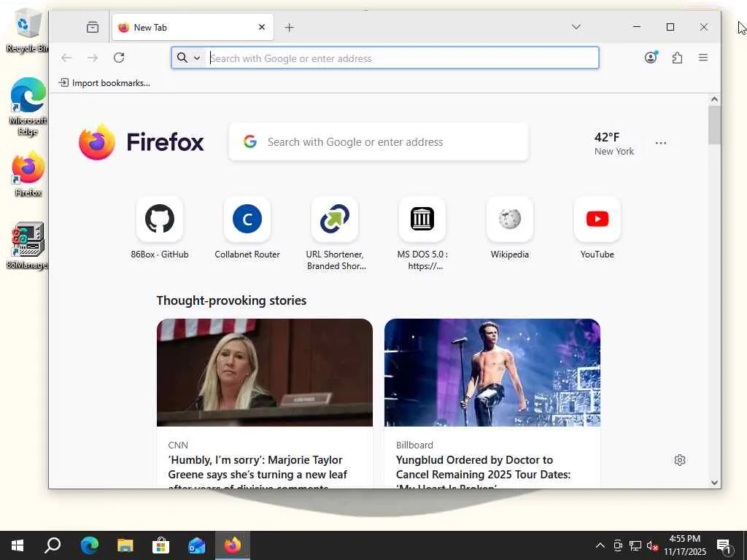The width and height of the screenshot is (747, 560).
Task: Open the Firefox account icon
Action: [x=651, y=58]
